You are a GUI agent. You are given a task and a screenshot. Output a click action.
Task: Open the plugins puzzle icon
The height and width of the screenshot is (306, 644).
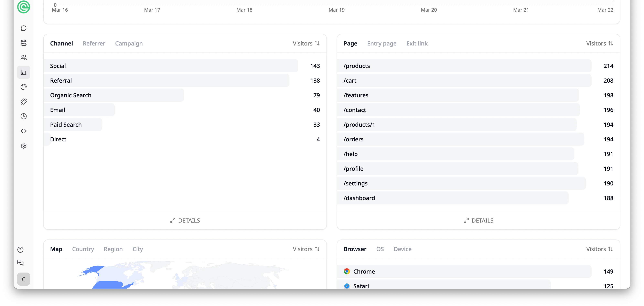click(x=23, y=101)
